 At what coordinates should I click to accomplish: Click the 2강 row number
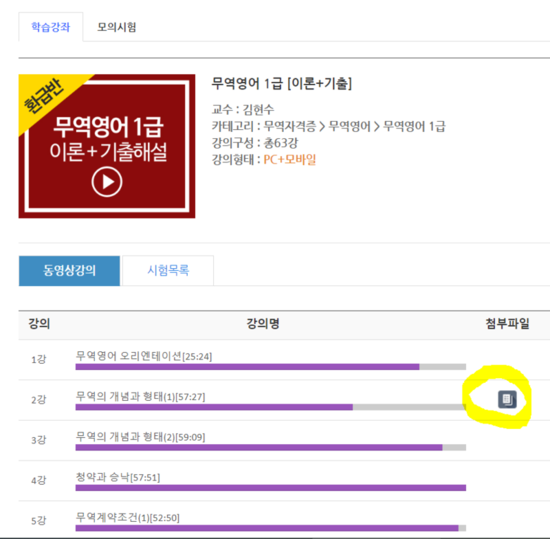click(x=39, y=400)
